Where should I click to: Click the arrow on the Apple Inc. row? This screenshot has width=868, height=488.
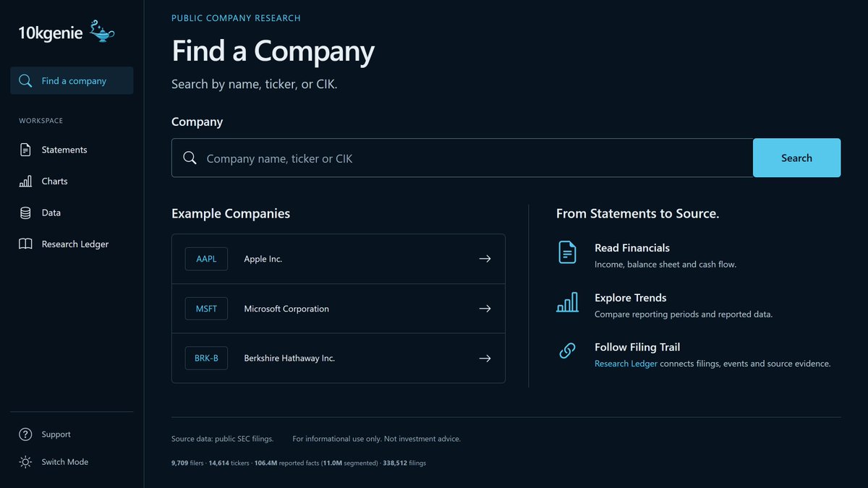(485, 259)
